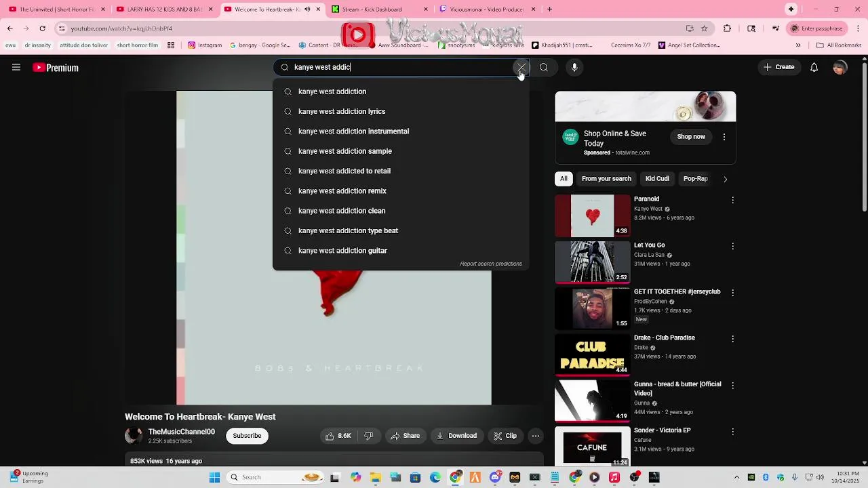Choose suggestion 'kanye west addiction type beat'

pos(401,230)
